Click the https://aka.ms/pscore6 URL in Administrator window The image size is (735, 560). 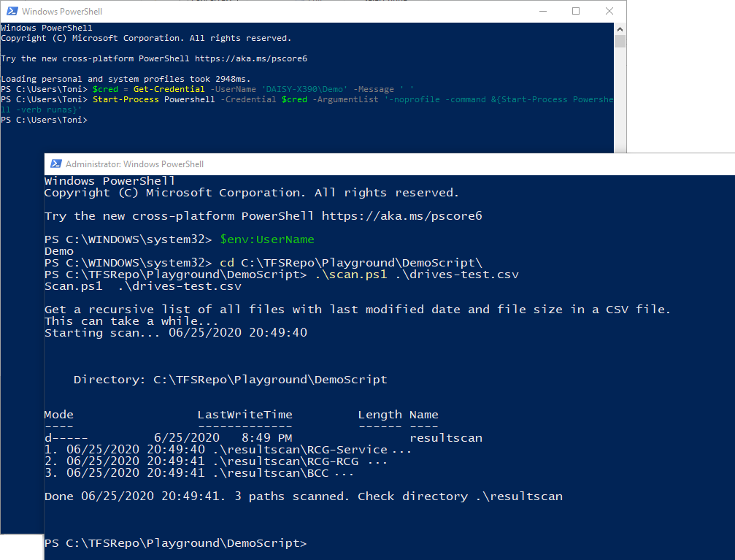coord(401,215)
